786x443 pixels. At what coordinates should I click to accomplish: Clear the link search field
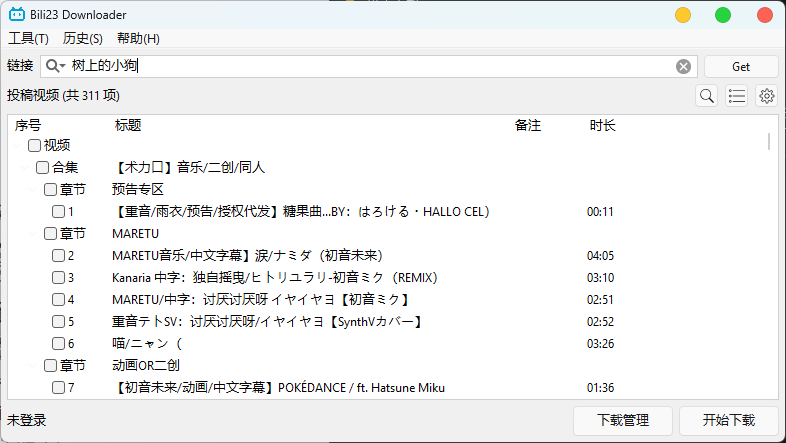click(683, 66)
